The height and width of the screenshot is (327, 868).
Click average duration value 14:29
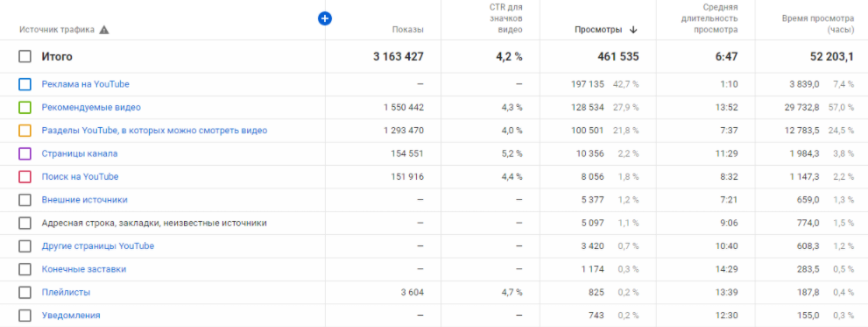[727, 269]
